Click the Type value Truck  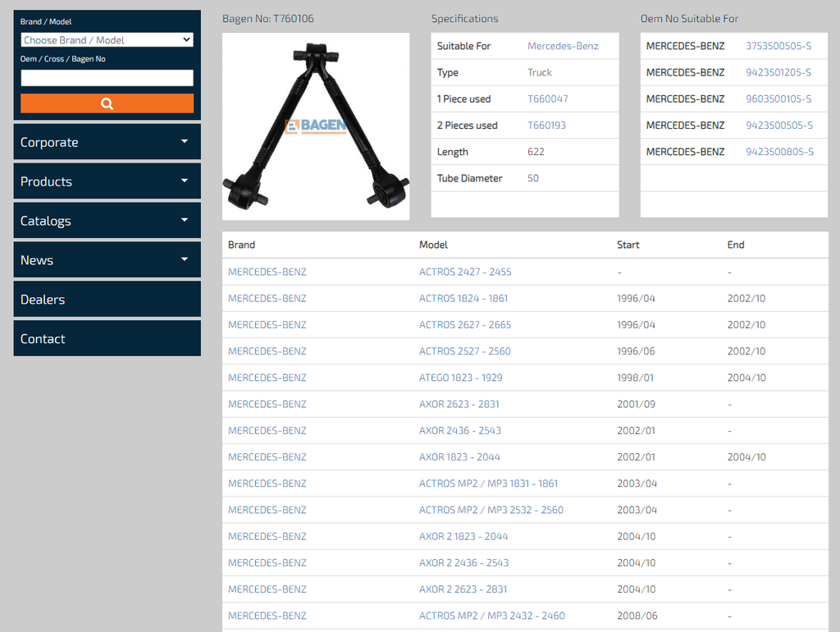tap(540, 72)
